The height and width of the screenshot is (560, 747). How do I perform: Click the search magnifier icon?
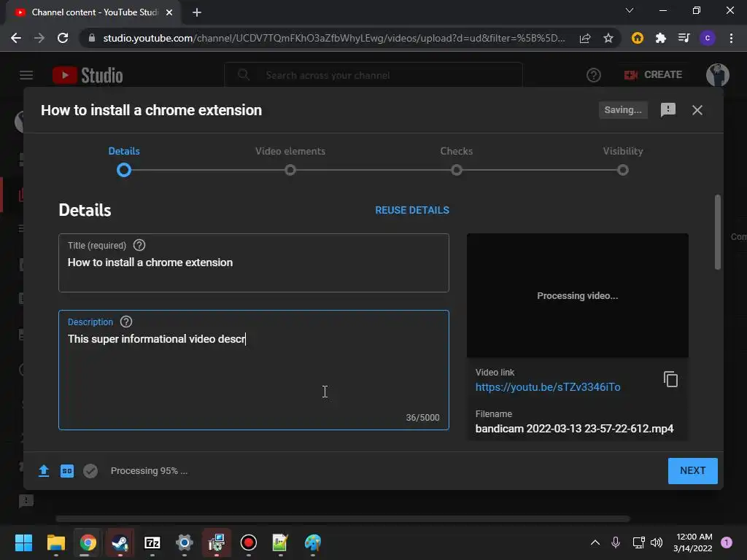tap(244, 75)
